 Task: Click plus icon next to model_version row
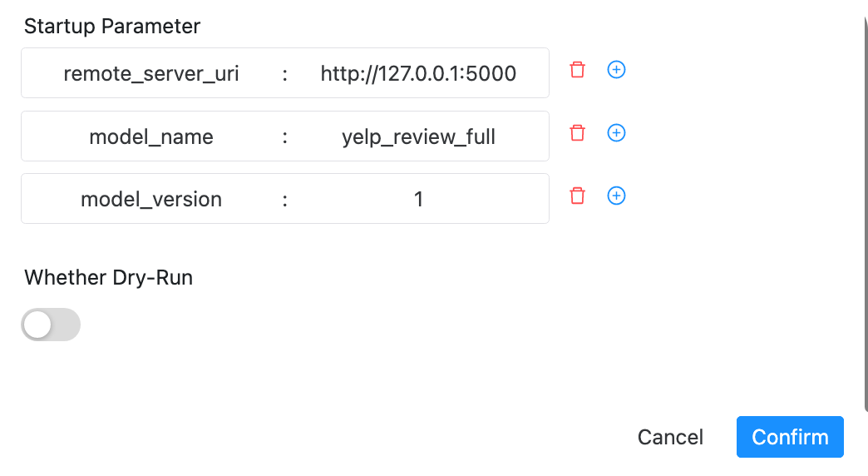pos(616,196)
